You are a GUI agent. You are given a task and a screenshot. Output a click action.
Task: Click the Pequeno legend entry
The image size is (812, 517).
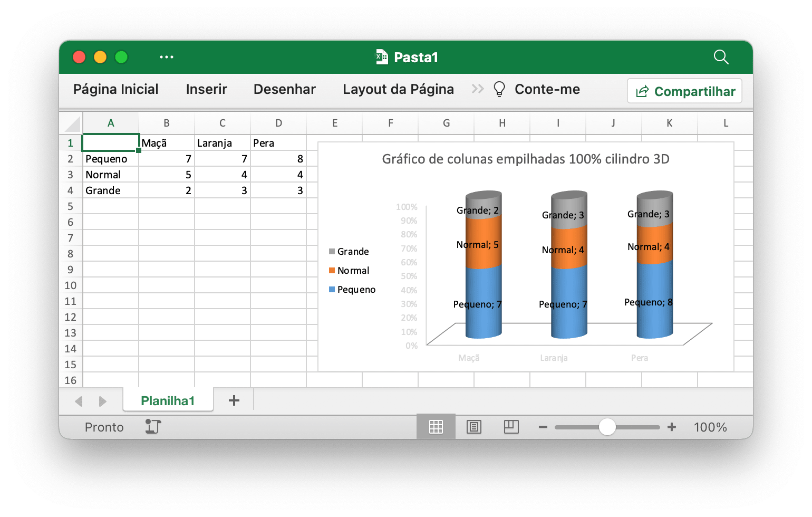tap(352, 290)
